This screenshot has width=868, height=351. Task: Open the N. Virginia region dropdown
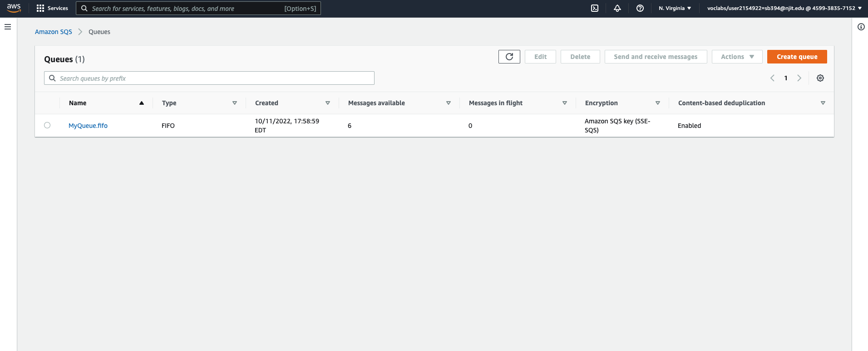click(675, 8)
